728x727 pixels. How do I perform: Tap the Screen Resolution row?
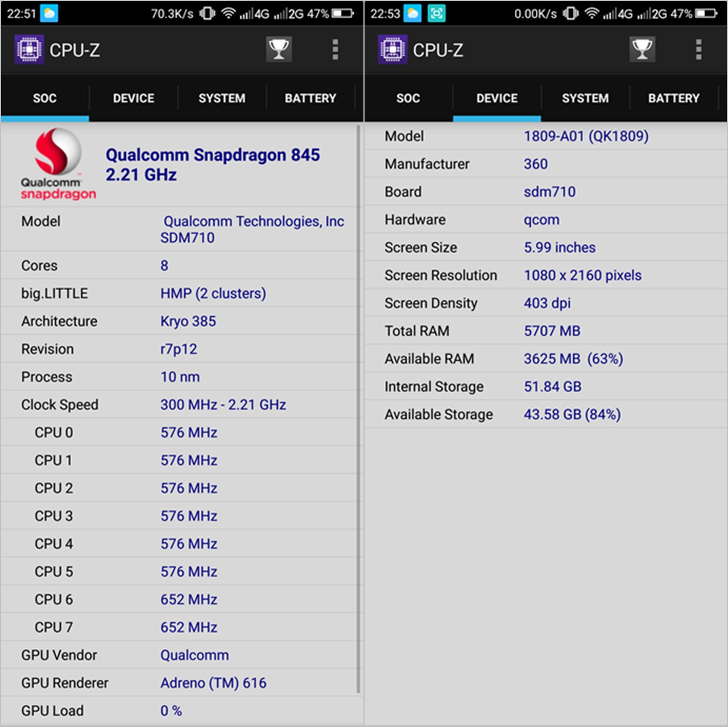[x=545, y=275]
